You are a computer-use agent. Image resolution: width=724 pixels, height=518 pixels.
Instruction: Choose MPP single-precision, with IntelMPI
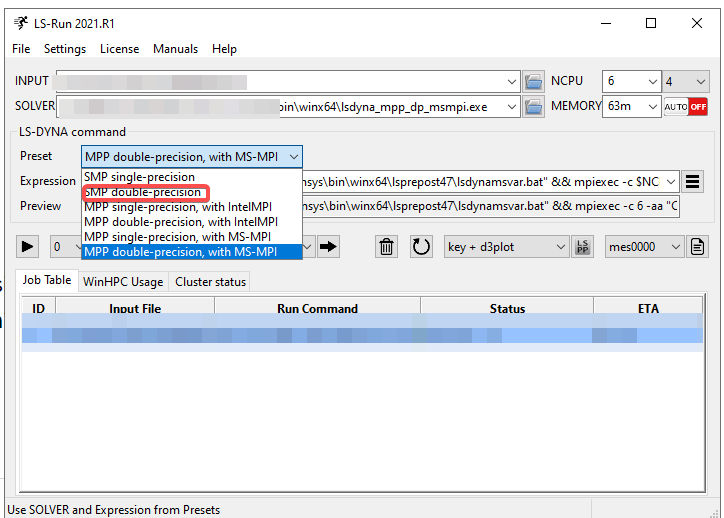pos(192,207)
